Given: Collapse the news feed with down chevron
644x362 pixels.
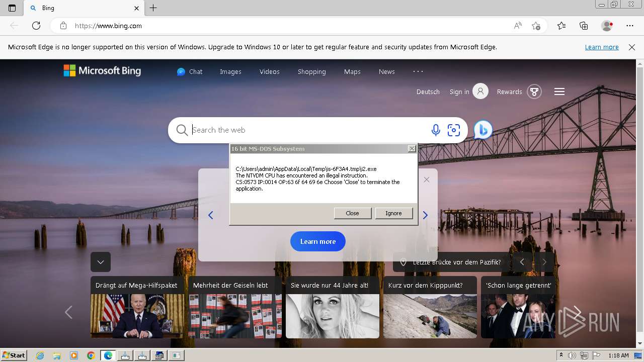Looking at the screenshot, I should (x=101, y=262).
